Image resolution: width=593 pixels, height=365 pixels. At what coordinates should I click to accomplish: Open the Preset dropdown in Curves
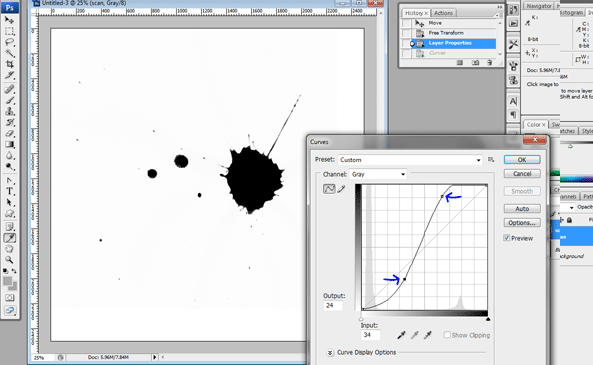click(410, 160)
